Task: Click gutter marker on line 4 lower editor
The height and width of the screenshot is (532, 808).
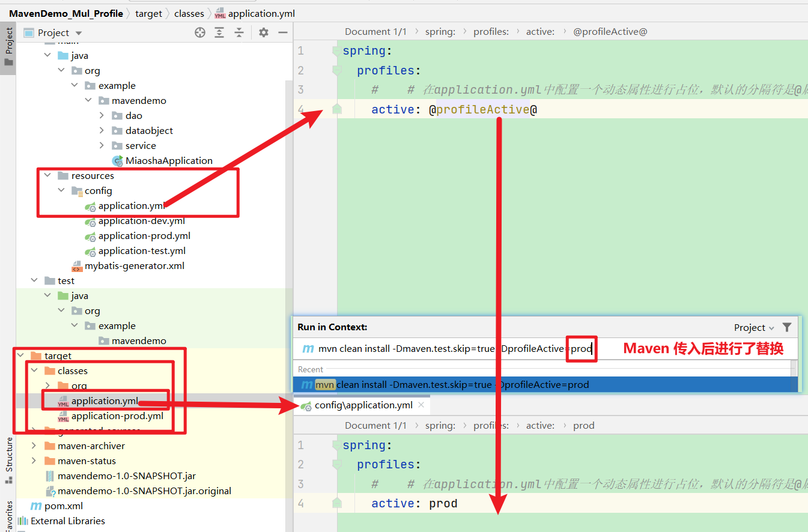Action: click(336, 503)
